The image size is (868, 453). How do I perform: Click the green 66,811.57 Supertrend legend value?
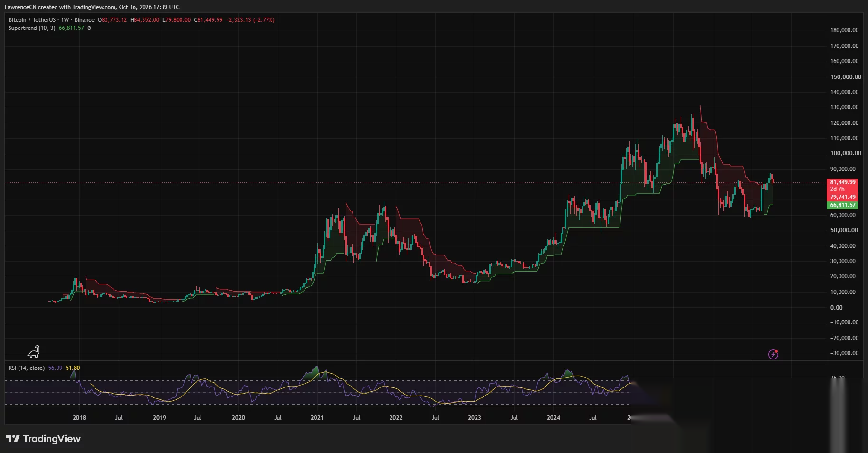pos(71,28)
